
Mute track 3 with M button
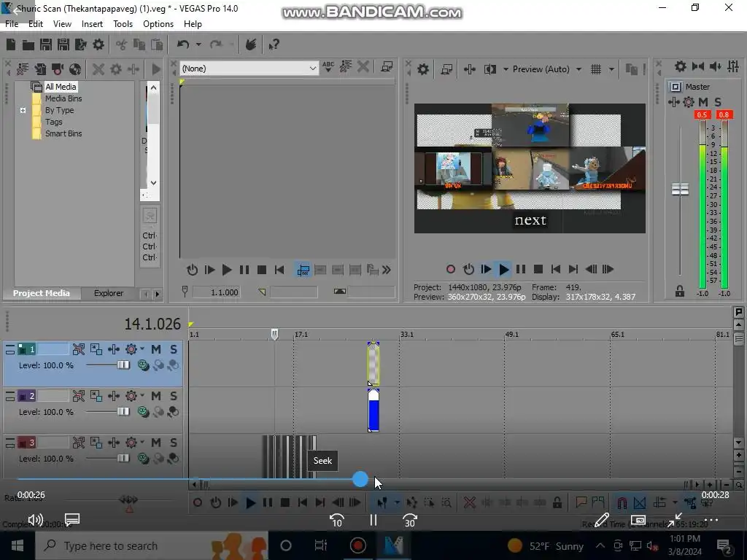(156, 443)
